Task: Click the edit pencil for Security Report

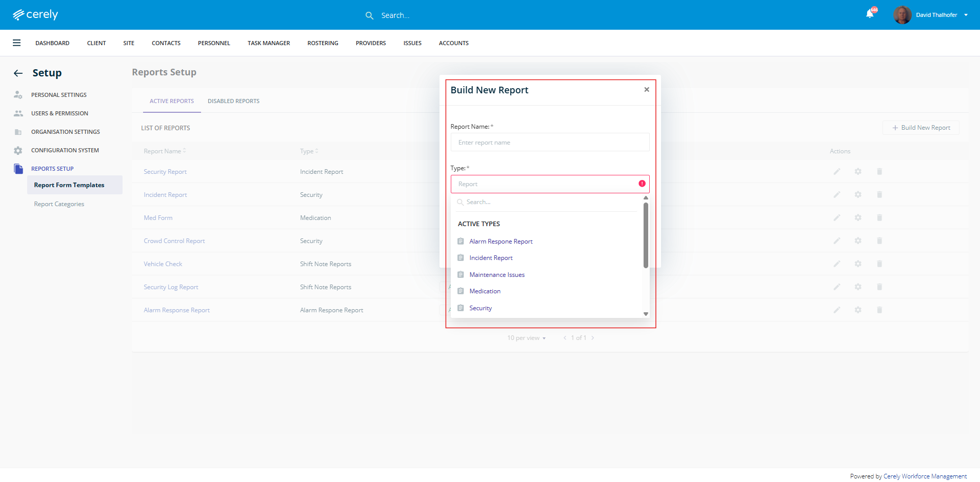Action: [x=836, y=172]
